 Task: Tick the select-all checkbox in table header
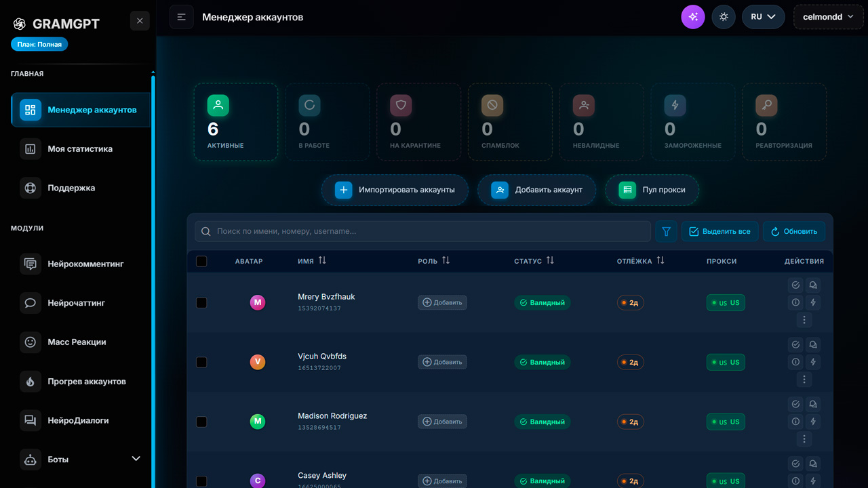click(201, 261)
